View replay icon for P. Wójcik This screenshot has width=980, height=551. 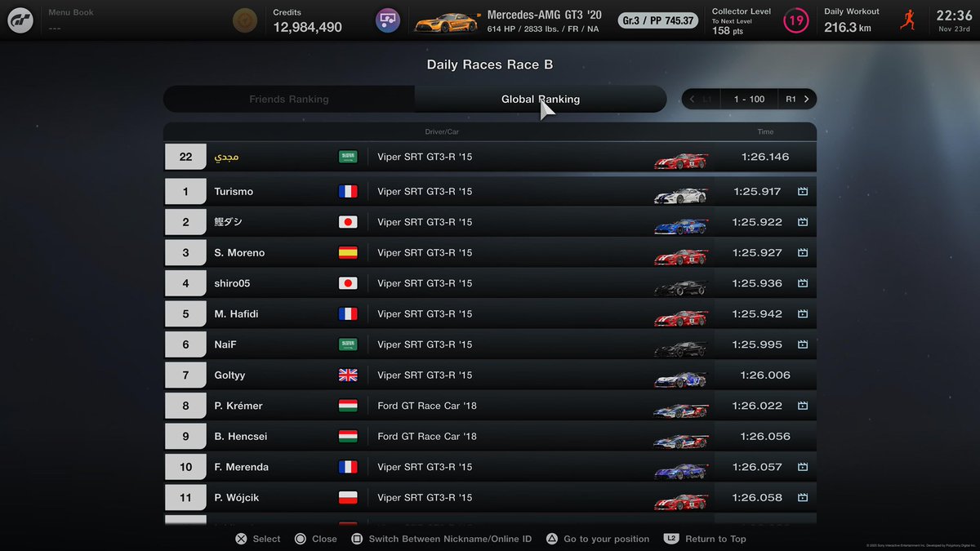(x=802, y=498)
